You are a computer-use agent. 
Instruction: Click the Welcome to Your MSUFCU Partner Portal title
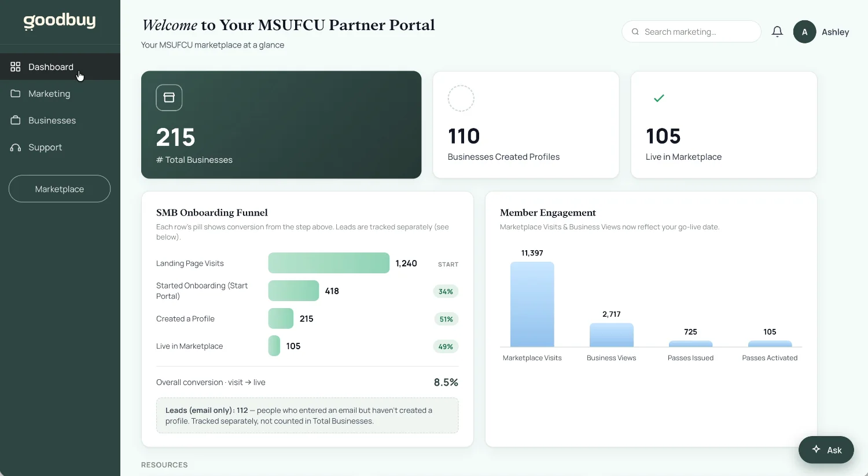[288, 25]
